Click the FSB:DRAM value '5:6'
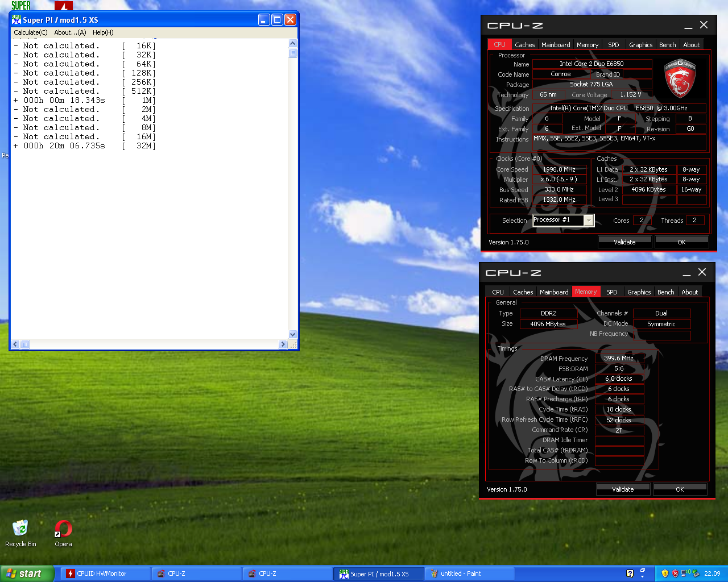 coord(619,368)
